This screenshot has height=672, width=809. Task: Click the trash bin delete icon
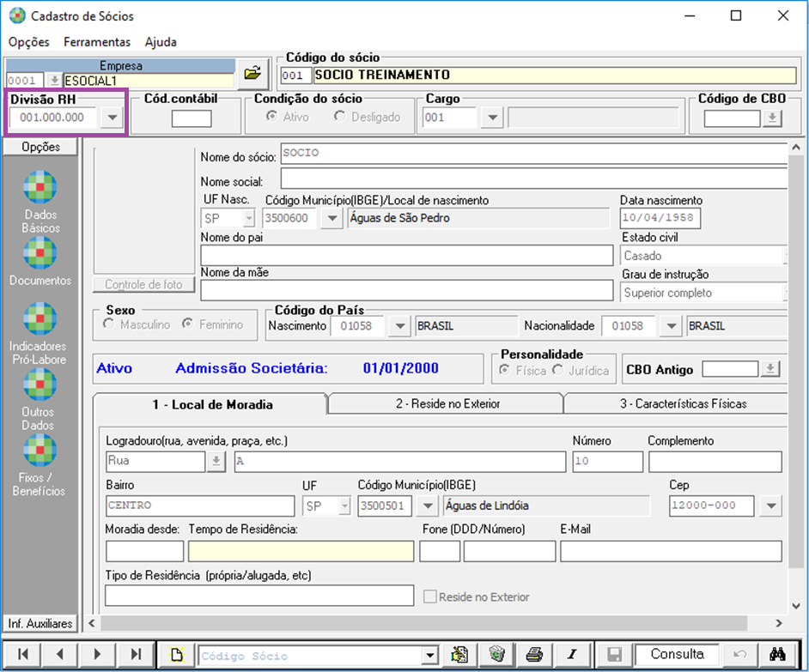point(496,655)
